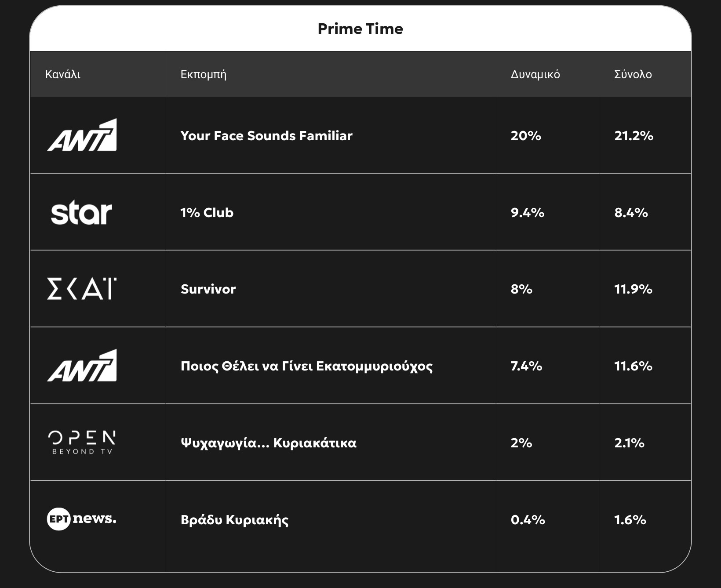Open the Βράδυ Κυριακής show title
This screenshot has width=721, height=588.
(x=235, y=520)
